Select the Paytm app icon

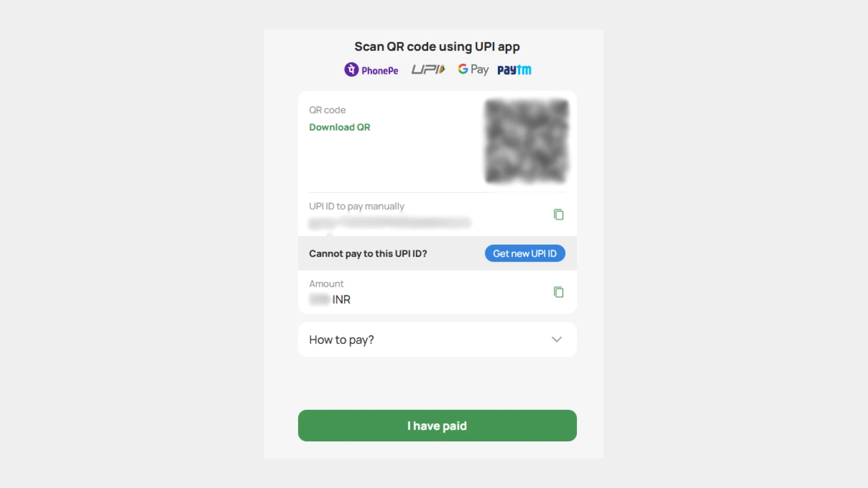pyautogui.click(x=514, y=69)
